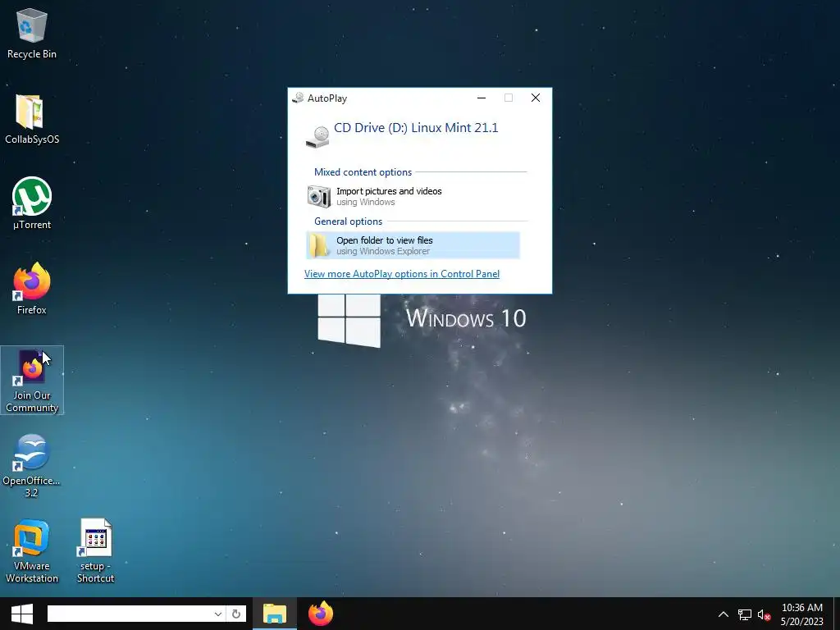Screen dimensions: 840x630
Task: Open the Recycle Bin desktop icon
Action: [x=32, y=34]
